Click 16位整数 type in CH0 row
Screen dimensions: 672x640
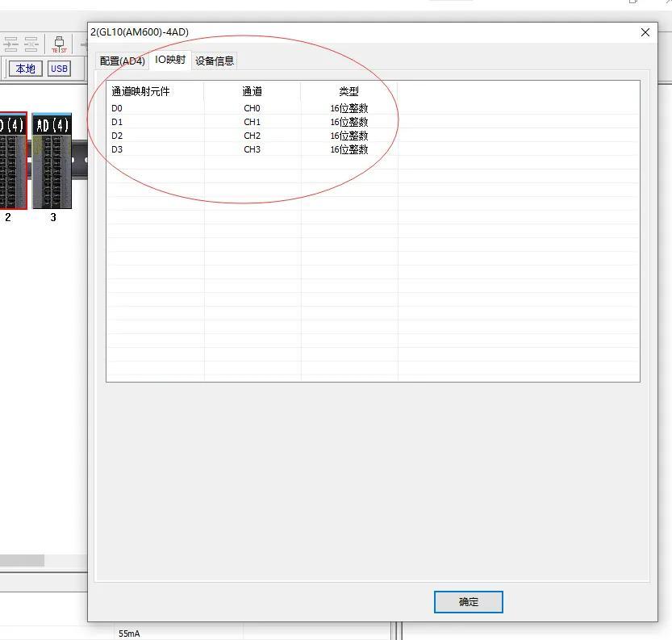pos(349,108)
